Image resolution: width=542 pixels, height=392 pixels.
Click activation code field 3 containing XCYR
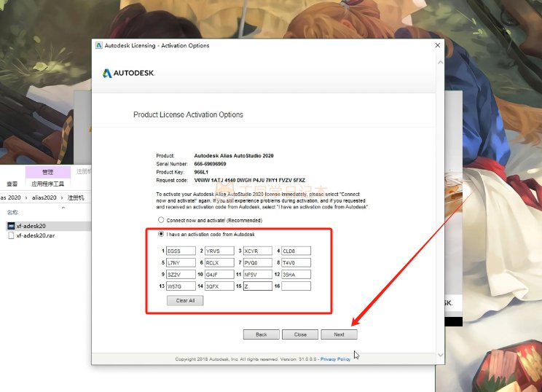[x=257, y=251]
